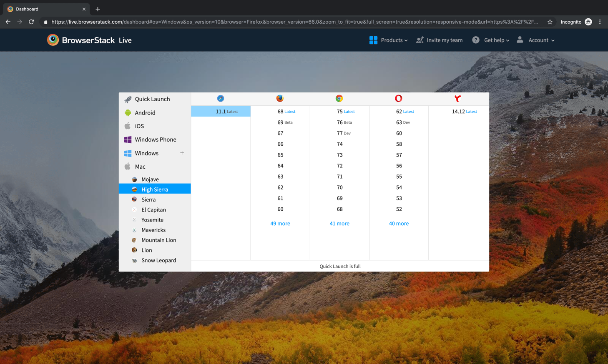The image size is (608, 364).
Task: Open Chrome's three-dot menu
Action: point(600,22)
